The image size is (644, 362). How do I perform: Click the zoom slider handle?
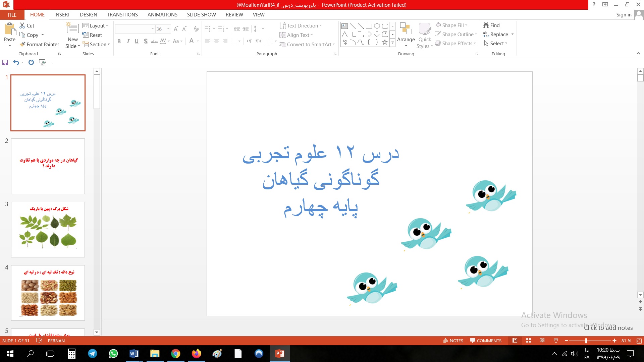point(586,341)
